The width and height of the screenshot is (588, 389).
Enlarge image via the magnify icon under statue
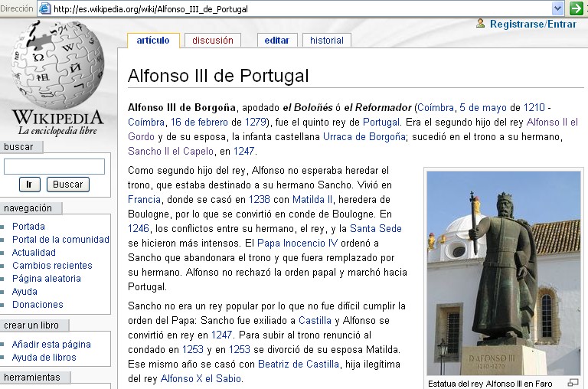(573, 383)
